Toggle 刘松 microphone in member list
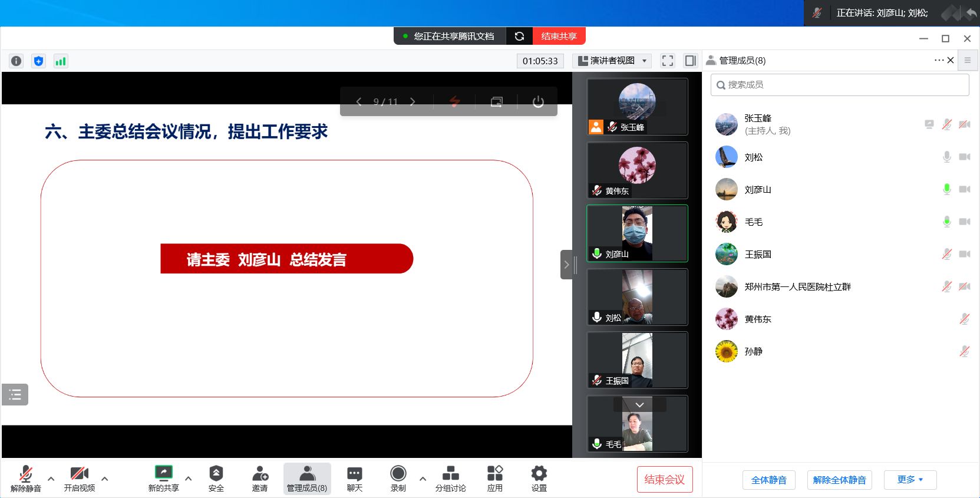980x498 pixels. tap(946, 157)
